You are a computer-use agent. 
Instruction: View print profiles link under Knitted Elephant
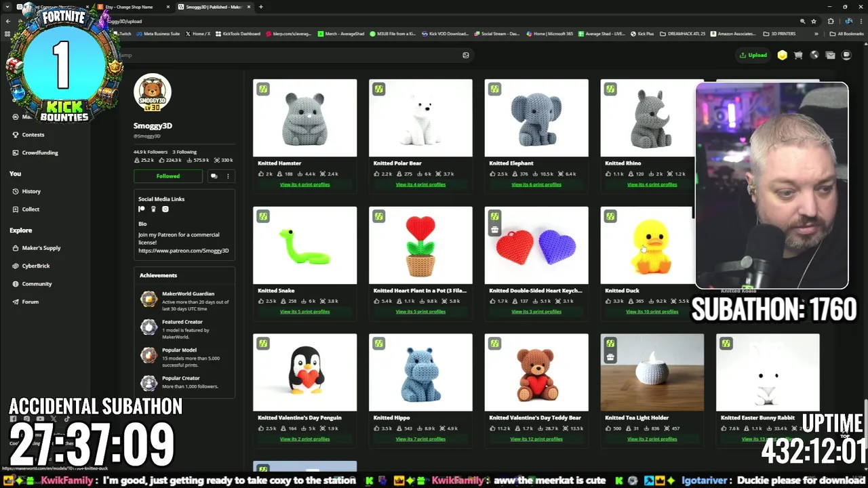pyautogui.click(x=536, y=184)
